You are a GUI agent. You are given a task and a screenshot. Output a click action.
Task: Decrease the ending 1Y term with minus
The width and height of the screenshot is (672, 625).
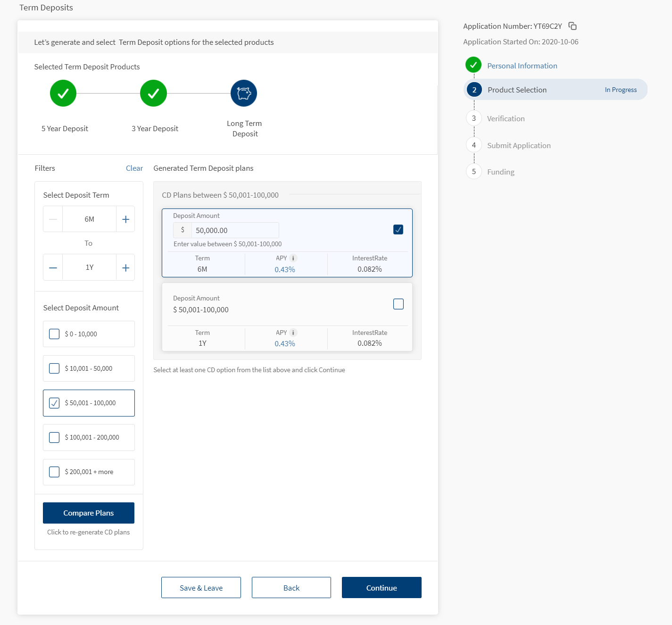click(x=53, y=268)
